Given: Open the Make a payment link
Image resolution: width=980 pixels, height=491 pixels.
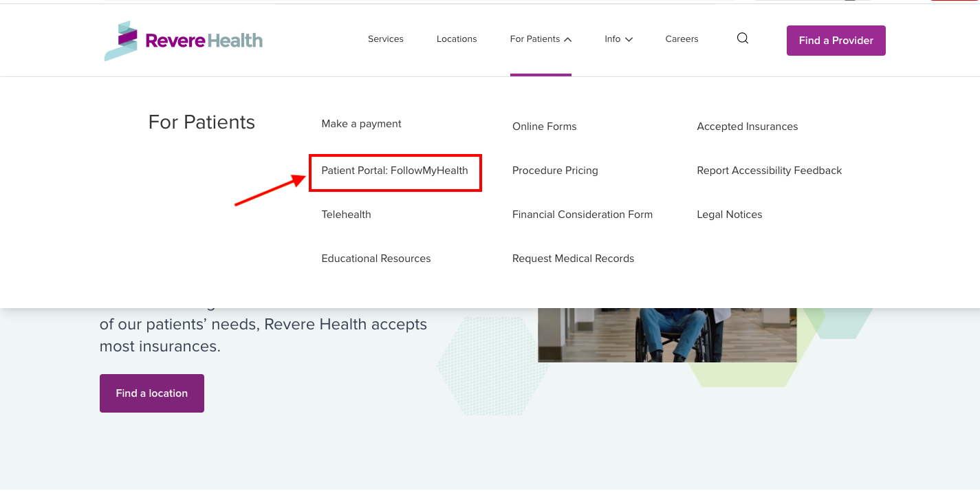Looking at the screenshot, I should pos(361,123).
